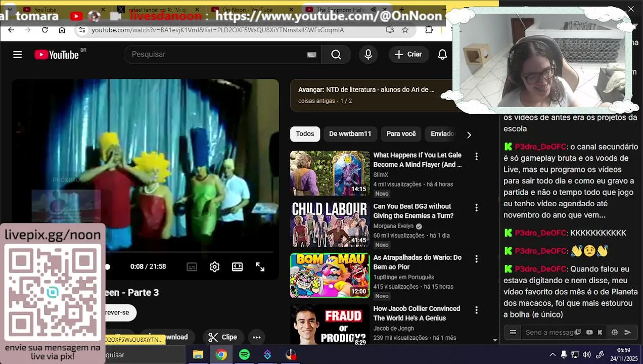643x364 pixels.
Task: Click the magnifier search button
Action: [x=336, y=55]
